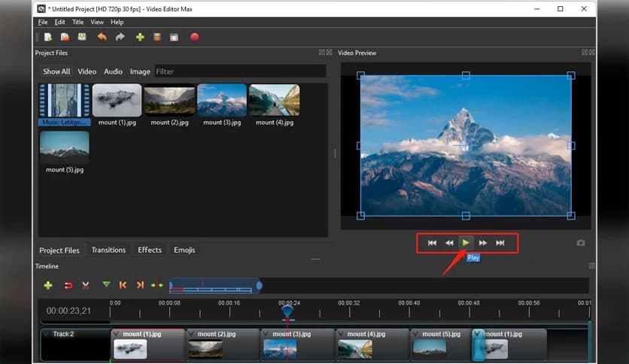Screen dimensions: 629x364
Task: Open the Track 2 menu arrow
Action: tap(47, 334)
